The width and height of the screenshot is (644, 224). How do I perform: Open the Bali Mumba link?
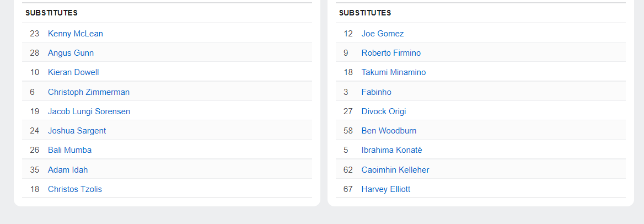pyautogui.click(x=69, y=150)
